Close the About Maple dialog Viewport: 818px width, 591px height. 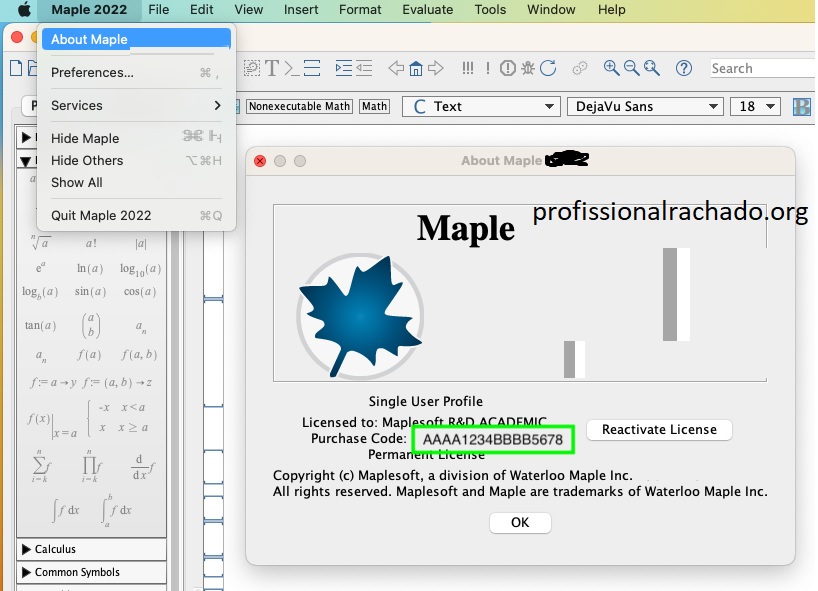pos(260,161)
